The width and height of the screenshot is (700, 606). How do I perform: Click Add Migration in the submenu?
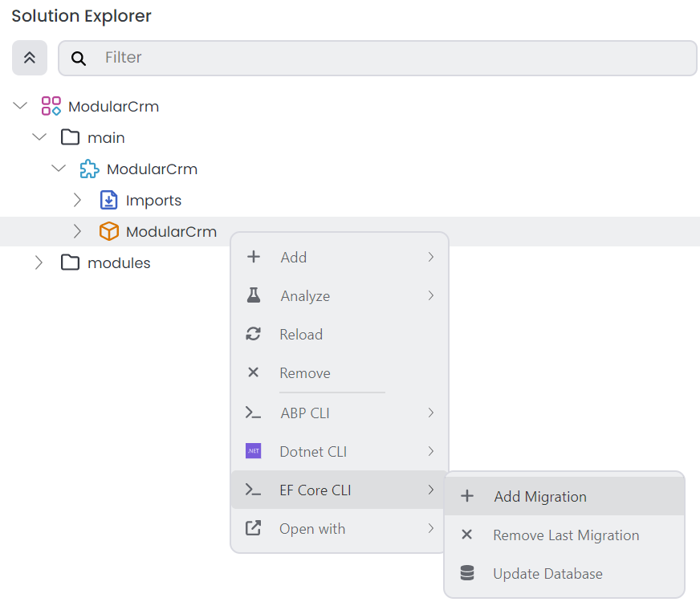click(540, 496)
